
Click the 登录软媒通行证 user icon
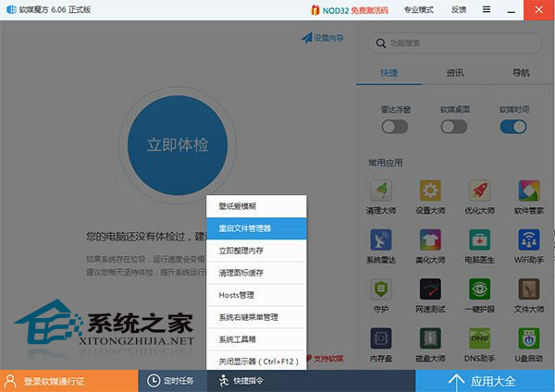pos(10,381)
